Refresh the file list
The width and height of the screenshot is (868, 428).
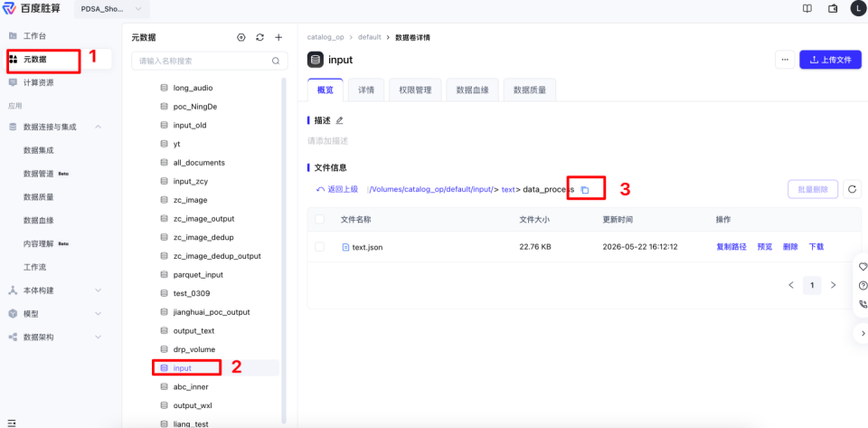click(852, 189)
